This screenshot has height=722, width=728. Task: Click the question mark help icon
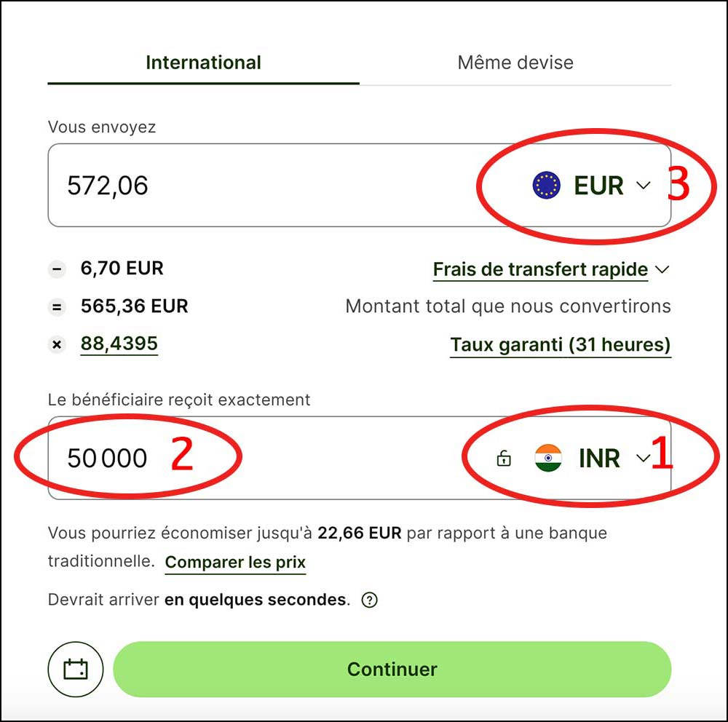click(x=370, y=600)
